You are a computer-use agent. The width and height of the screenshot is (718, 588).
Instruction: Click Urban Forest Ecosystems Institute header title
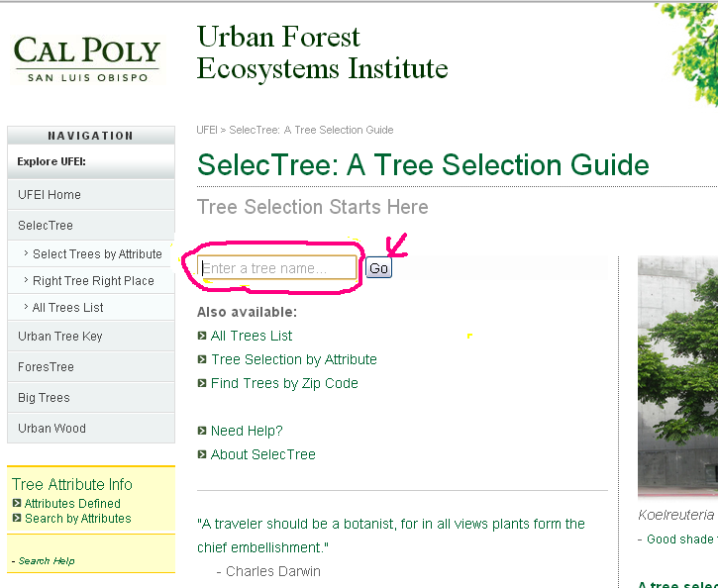tap(323, 52)
